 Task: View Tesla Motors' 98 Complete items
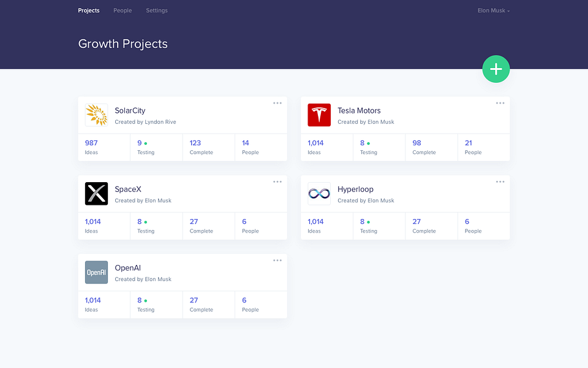pos(432,147)
